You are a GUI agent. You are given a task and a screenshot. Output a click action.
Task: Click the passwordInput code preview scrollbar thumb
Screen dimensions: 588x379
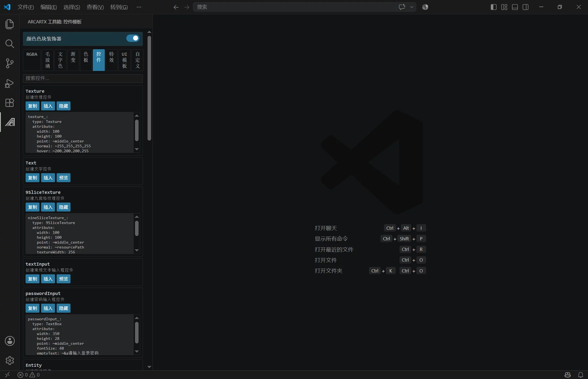click(137, 333)
